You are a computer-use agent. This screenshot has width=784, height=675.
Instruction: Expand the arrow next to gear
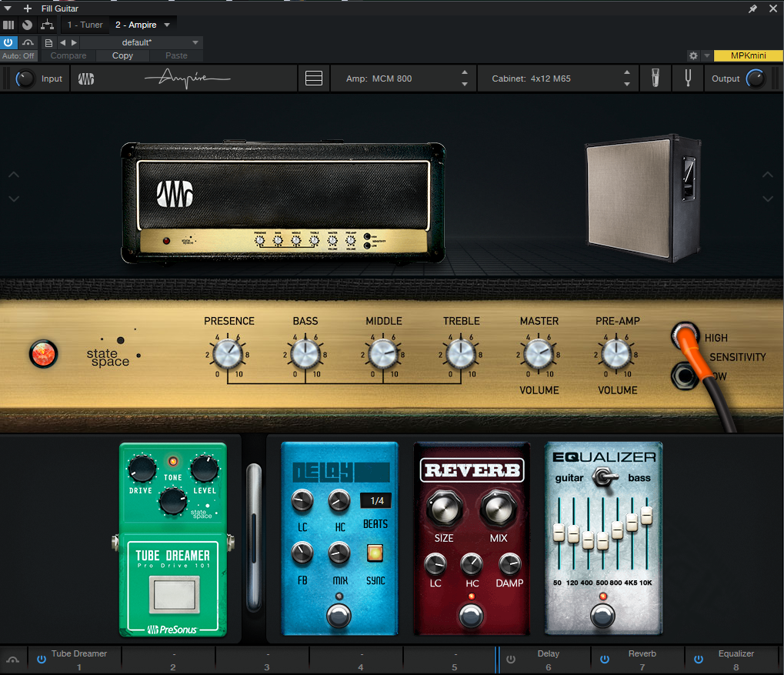point(706,55)
